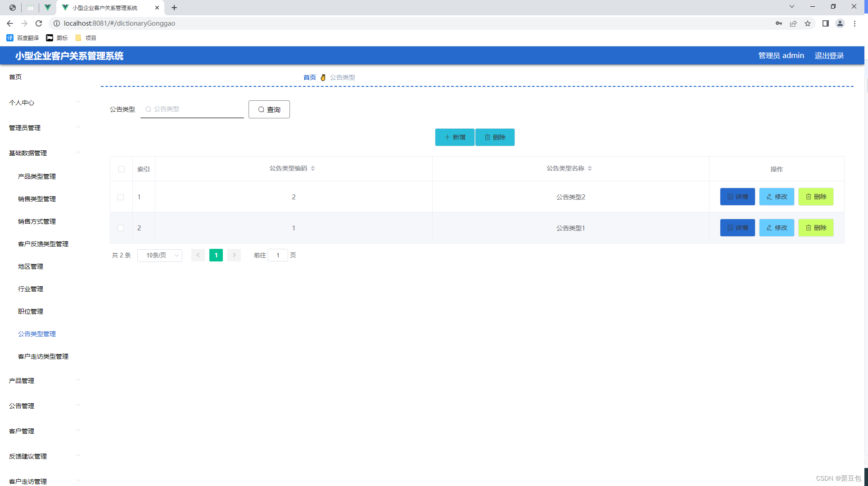This screenshot has width=868, height=486.
Task: Click the row 删除 trash icon for 公告类型2
Action: pos(809,197)
